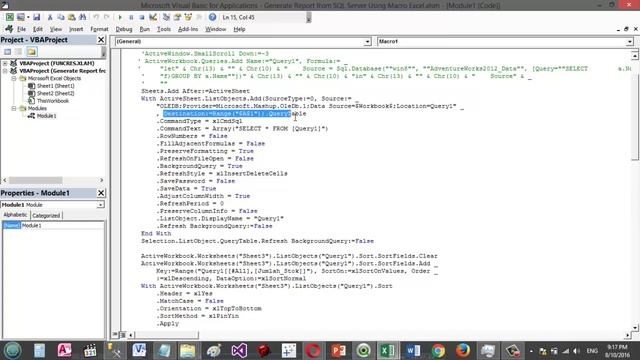Select ThisWorkbook in project tree
The width and height of the screenshot is (640, 360).
tap(53, 101)
